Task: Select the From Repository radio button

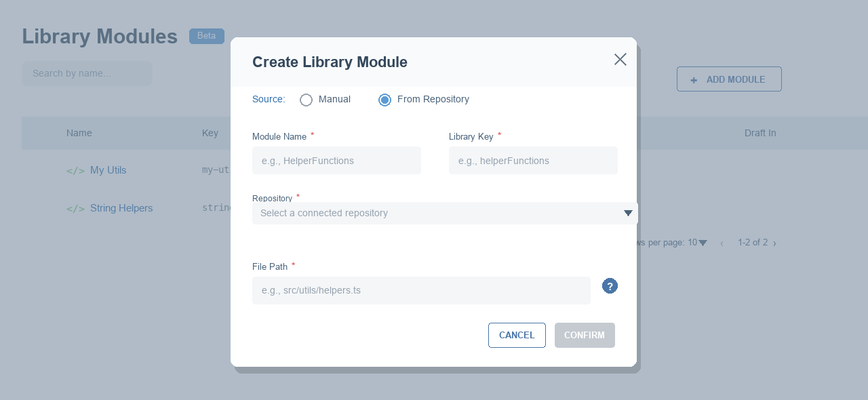Action: click(384, 100)
